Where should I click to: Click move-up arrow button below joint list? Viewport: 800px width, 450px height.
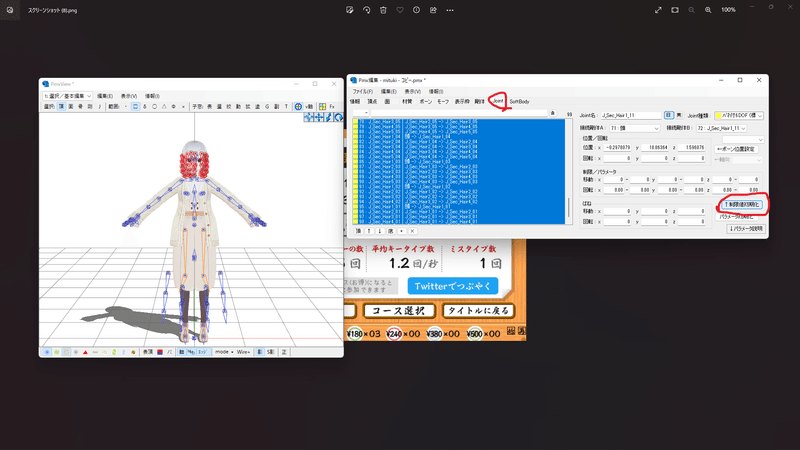pos(369,231)
